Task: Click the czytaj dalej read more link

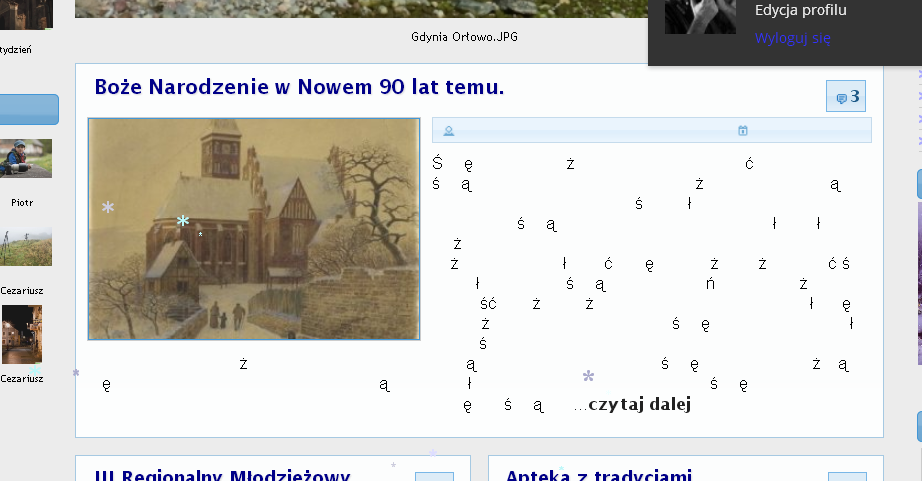Action: coord(640,405)
